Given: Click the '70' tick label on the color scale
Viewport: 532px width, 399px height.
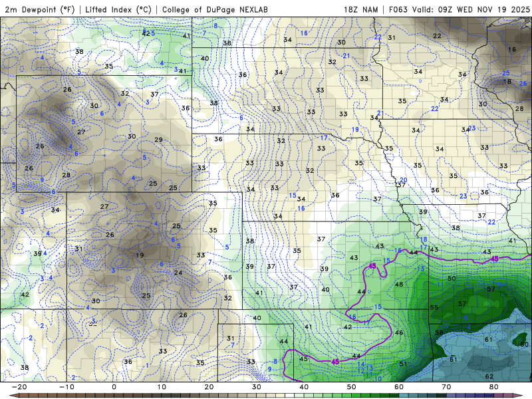Looking at the screenshot, I should (446, 387).
